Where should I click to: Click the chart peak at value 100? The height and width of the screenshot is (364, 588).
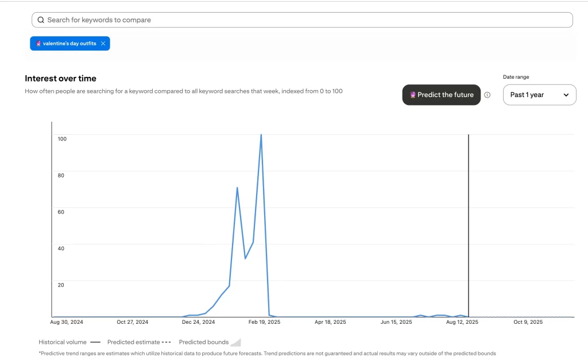261,134
